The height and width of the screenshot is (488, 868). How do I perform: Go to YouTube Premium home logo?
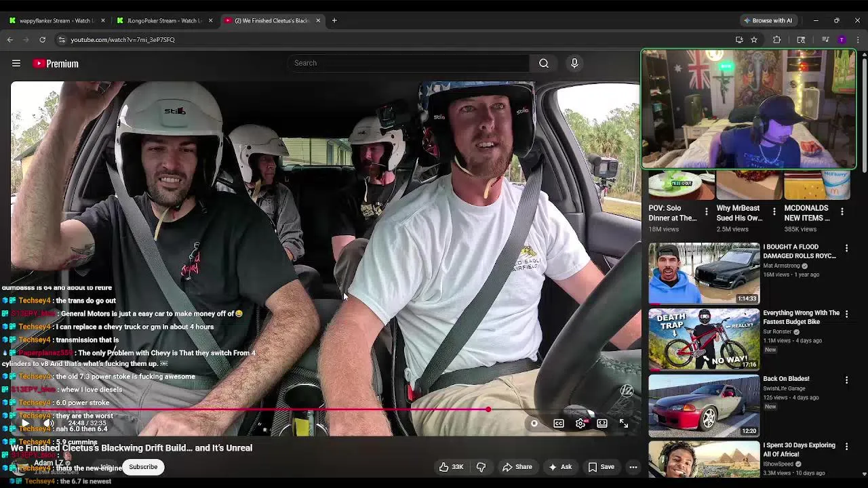point(56,63)
